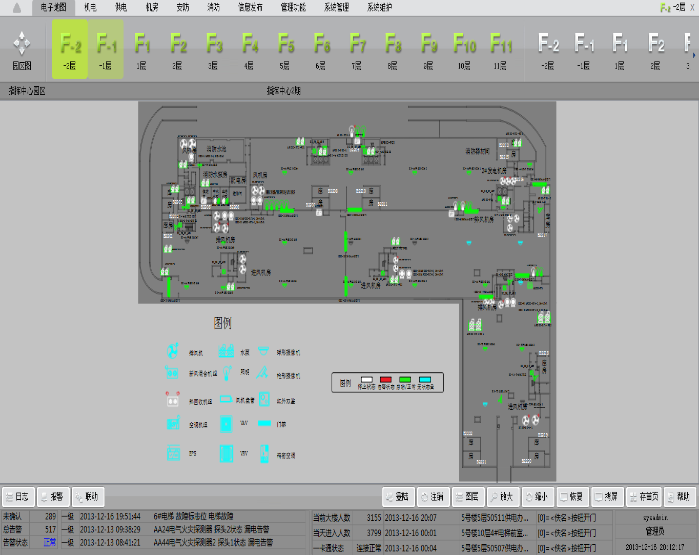Click the 当前大楼人数 3155 value

click(x=374, y=518)
